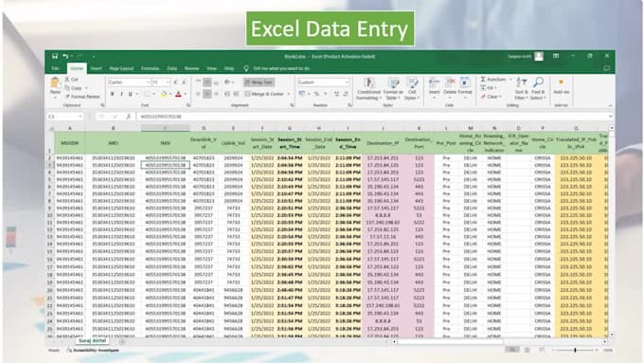Toggle align left
The image size is (644, 363).
[198, 94]
